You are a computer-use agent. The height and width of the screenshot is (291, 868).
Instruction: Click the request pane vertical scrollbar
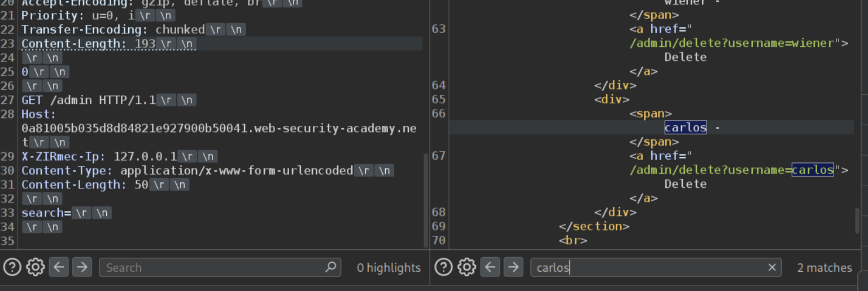[x=426, y=197]
